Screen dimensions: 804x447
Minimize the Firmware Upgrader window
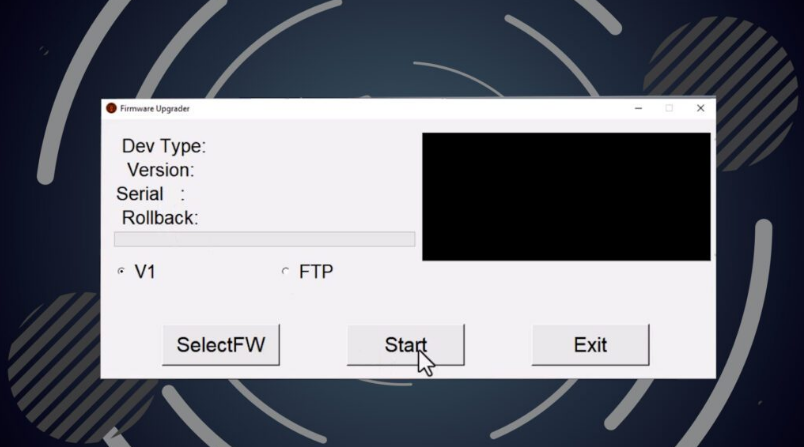[638, 108]
